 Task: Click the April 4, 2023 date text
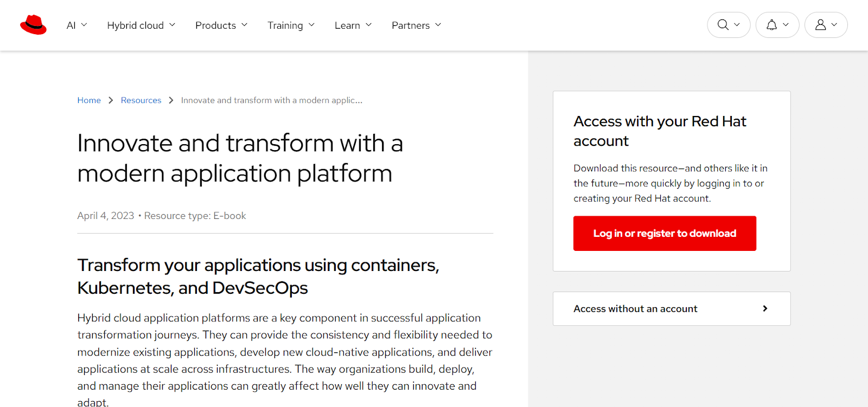pyautogui.click(x=106, y=216)
